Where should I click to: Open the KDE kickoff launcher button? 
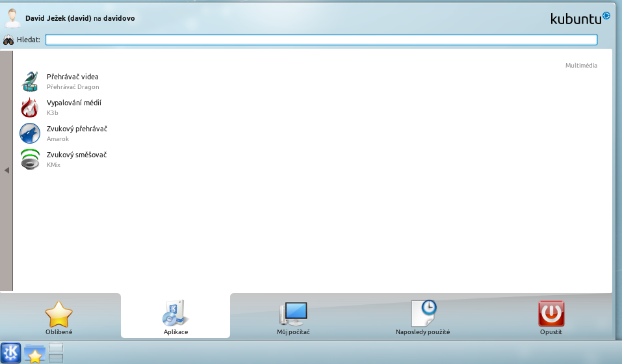(10, 353)
